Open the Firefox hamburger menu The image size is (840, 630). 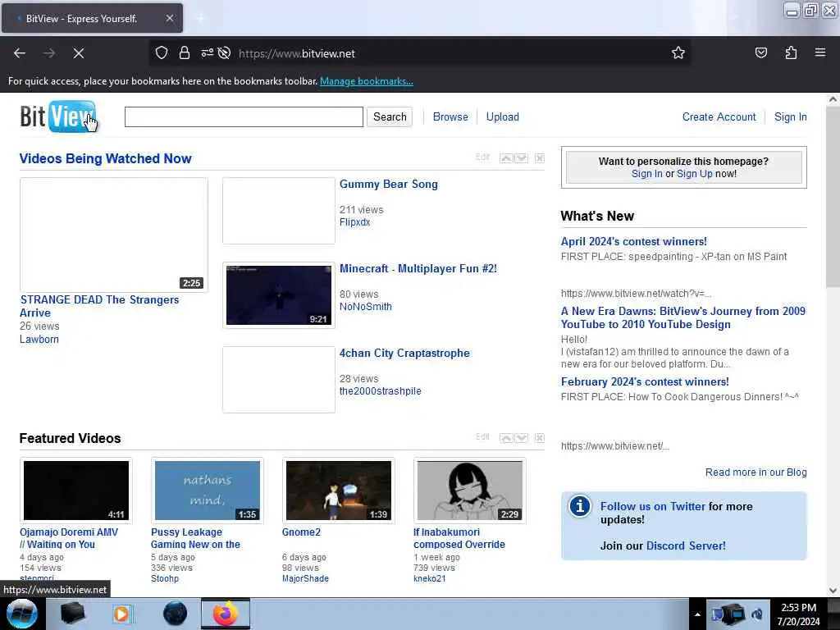820,53
